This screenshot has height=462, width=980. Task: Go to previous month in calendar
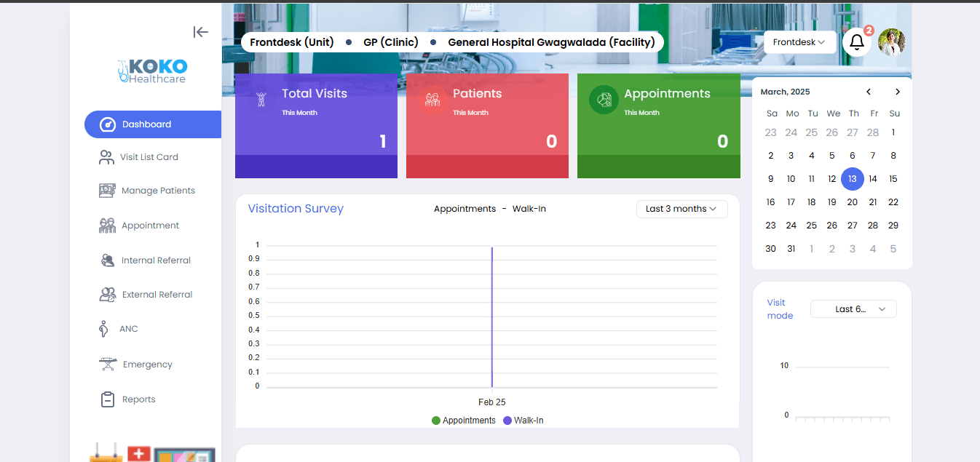(869, 92)
